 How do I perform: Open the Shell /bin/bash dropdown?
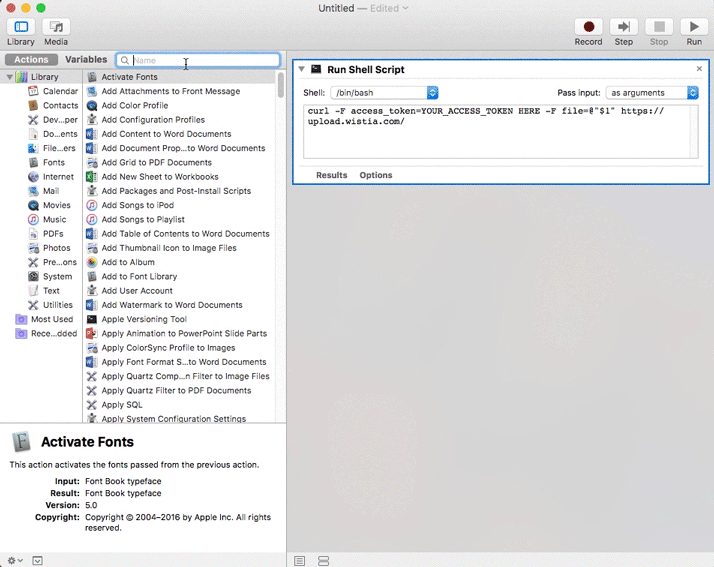384,93
